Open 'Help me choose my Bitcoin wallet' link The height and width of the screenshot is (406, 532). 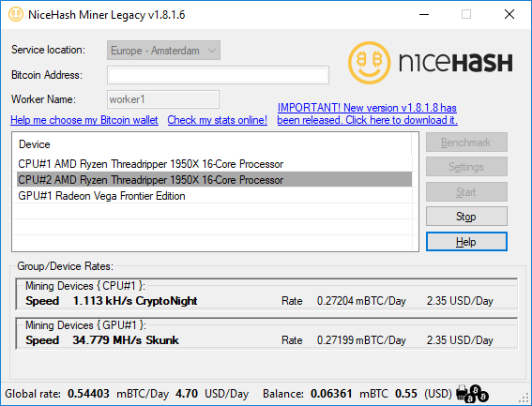[84, 120]
